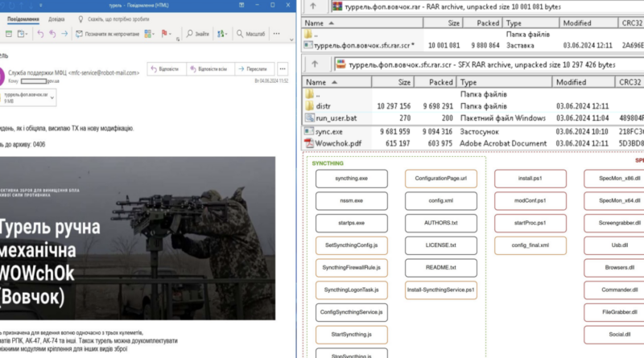Click the startps.exe box in diagram
644x358 pixels.
pyautogui.click(x=351, y=223)
